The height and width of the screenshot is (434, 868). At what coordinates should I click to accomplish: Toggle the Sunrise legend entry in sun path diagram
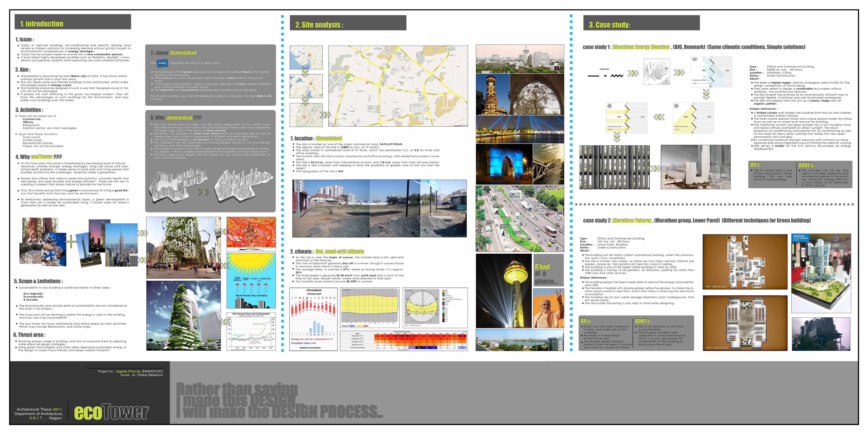(x=443, y=303)
